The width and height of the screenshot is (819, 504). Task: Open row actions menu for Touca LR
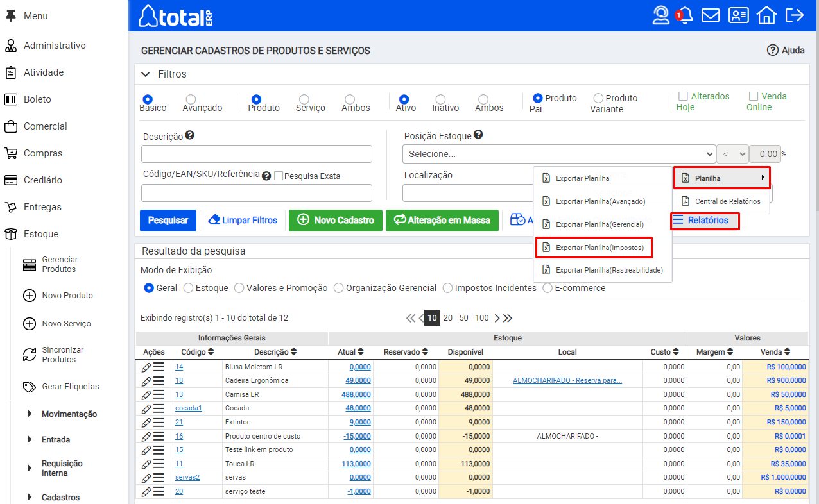coord(159,464)
